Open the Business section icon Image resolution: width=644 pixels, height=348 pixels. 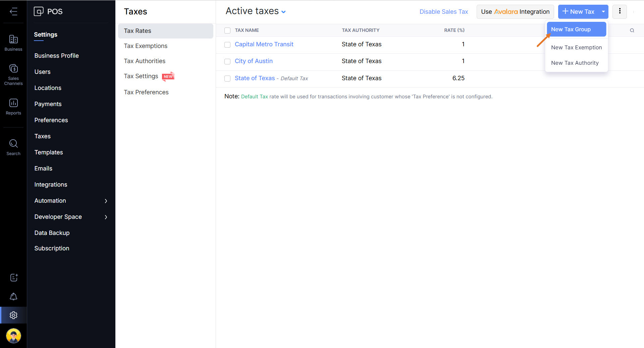click(13, 43)
